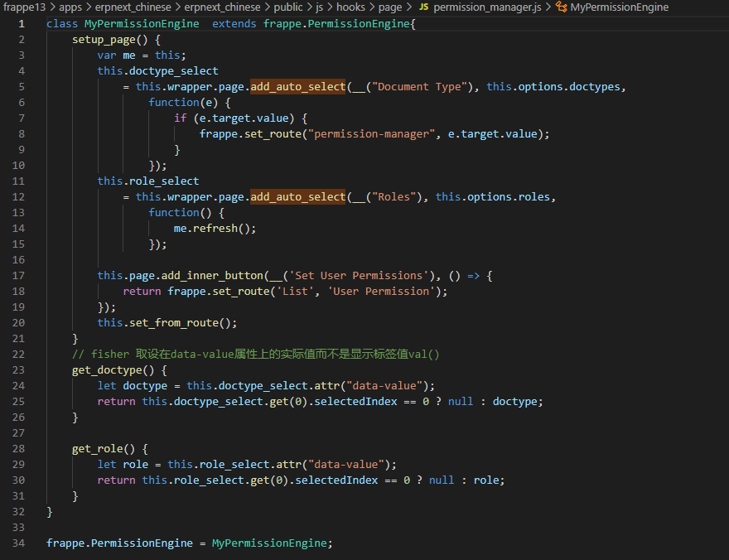Image resolution: width=729 pixels, height=560 pixels.
Task: Click the MyPermissionEngine class symbol icon
Action: click(x=561, y=7)
